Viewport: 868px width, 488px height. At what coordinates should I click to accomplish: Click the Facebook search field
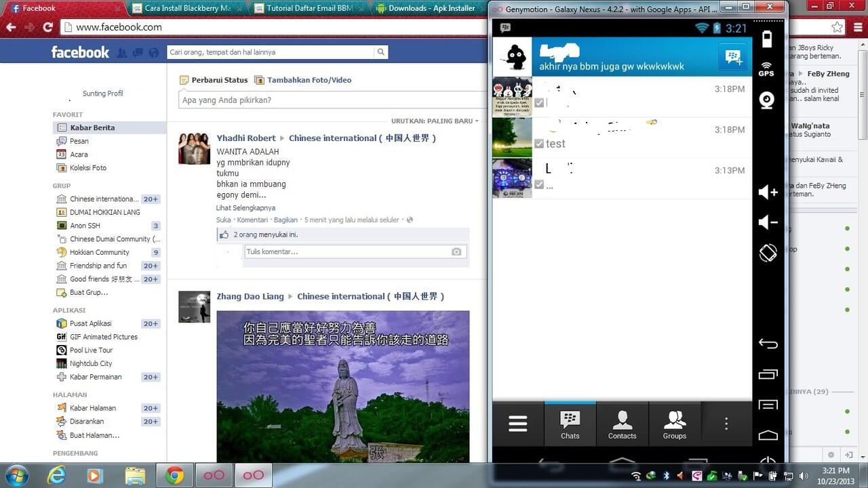[271, 52]
